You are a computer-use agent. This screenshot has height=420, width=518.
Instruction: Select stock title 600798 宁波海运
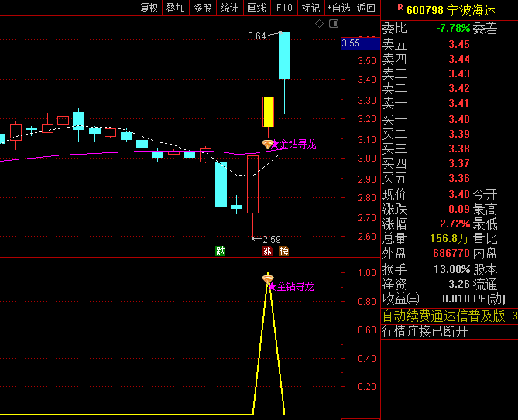[x=451, y=10]
